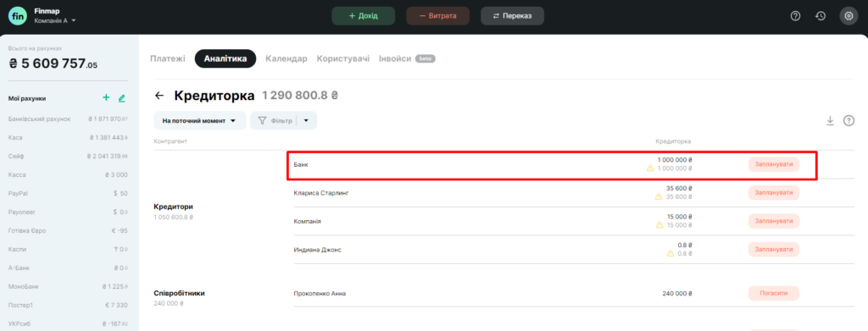Open the help icon beside download

[x=849, y=120]
